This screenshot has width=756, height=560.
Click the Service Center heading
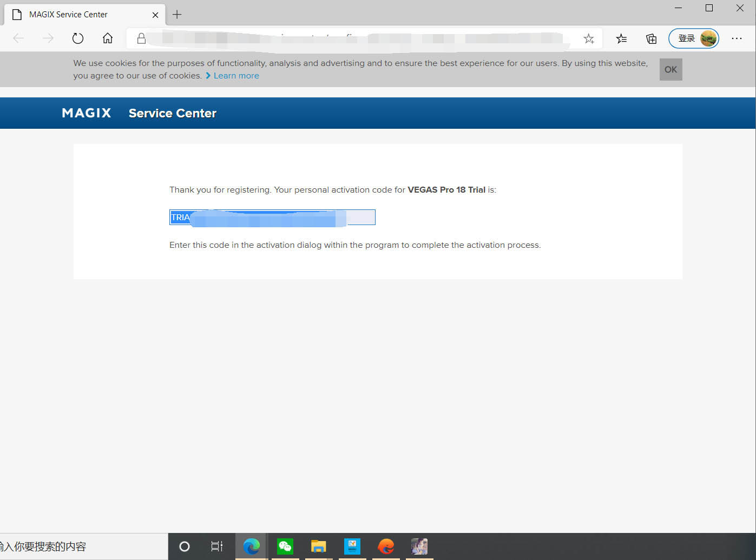(173, 113)
